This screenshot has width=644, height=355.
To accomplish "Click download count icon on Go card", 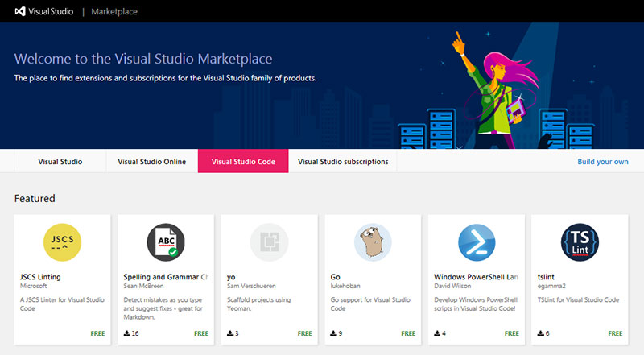I will click(x=334, y=333).
